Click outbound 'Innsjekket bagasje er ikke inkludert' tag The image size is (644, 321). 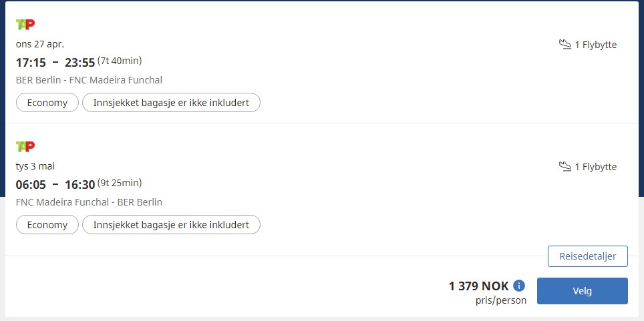pyautogui.click(x=171, y=103)
